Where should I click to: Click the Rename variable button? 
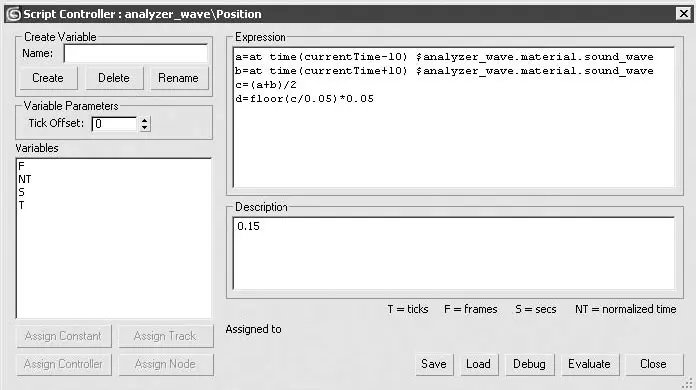(178, 78)
